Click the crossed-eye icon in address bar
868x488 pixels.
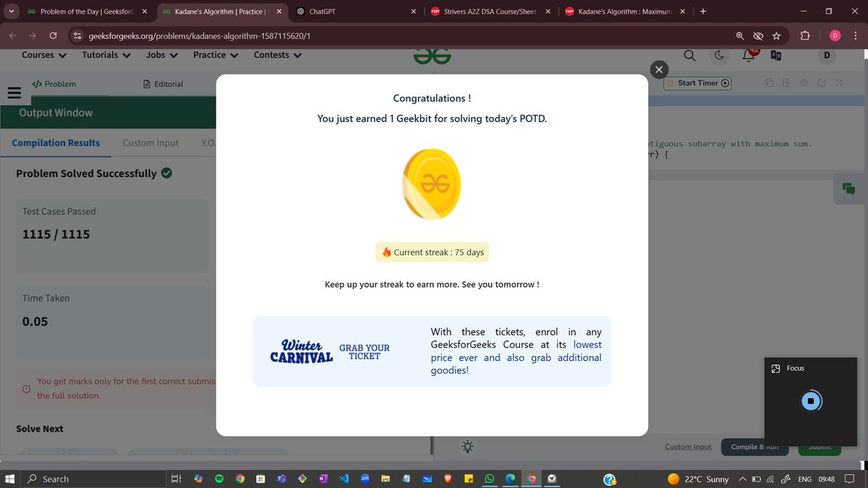point(758,35)
